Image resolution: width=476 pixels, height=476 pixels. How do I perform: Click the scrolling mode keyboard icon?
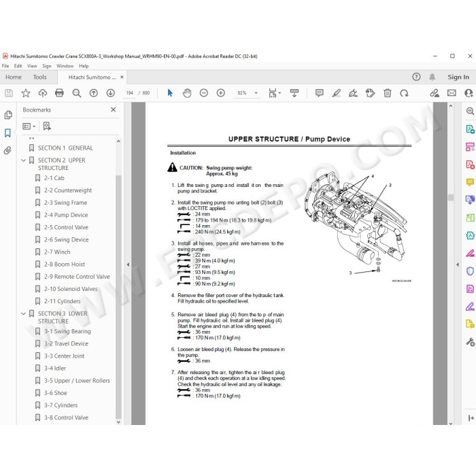click(294, 93)
